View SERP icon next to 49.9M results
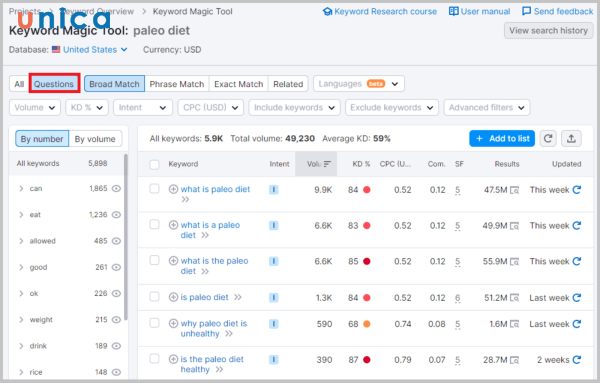The height and width of the screenshot is (383, 600). pyautogui.click(x=515, y=226)
